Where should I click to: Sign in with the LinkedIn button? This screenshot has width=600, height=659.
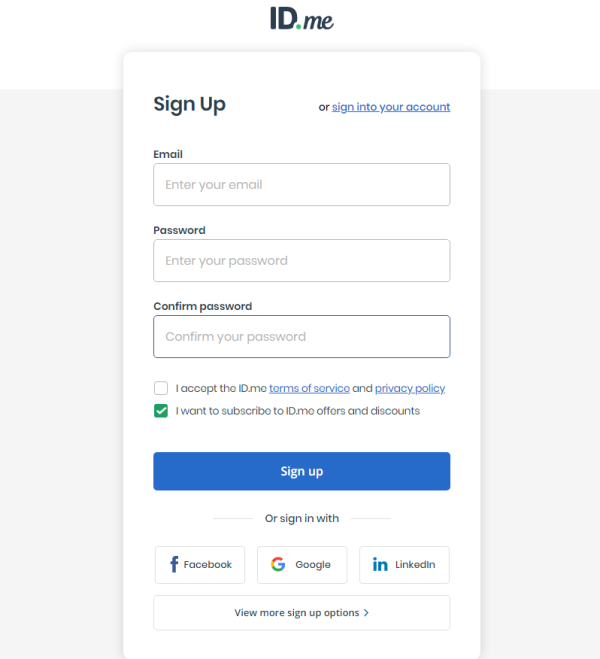(x=404, y=565)
